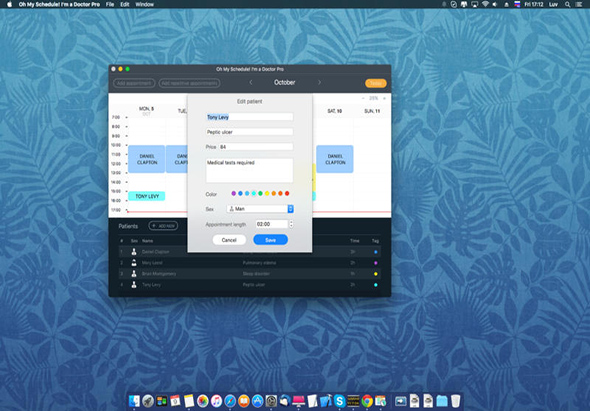Click the sex icon in Brian Montgomery's row
590x411 pixels.
pyautogui.click(x=134, y=274)
